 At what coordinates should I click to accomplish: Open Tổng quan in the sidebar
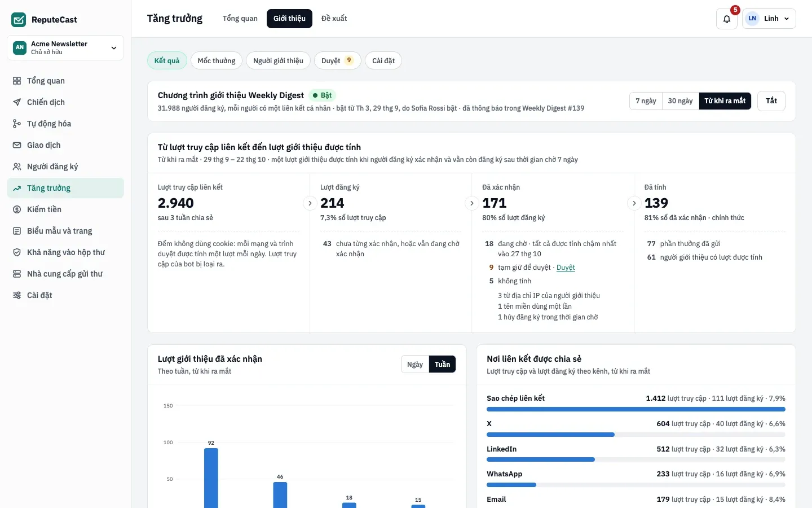[65, 81]
